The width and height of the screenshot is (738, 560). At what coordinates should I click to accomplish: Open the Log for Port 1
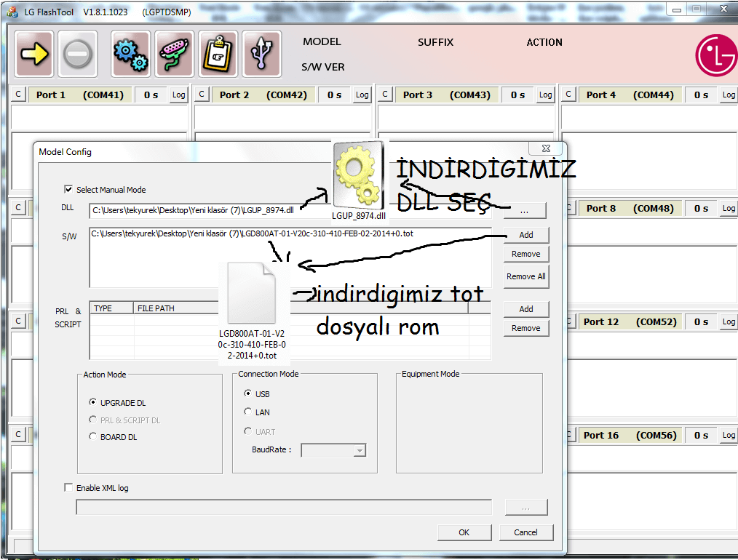[x=178, y=95]
